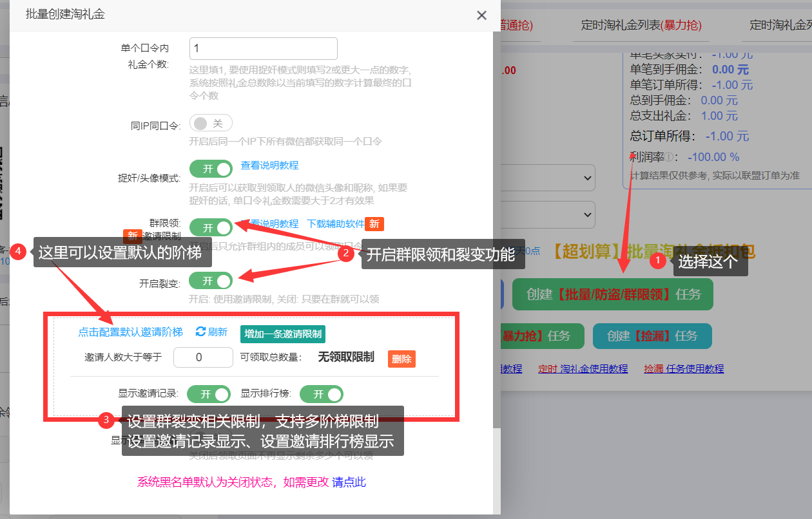
Task: Click the 单笔订单所得 value -1.00 元
Action: (732, 84)
